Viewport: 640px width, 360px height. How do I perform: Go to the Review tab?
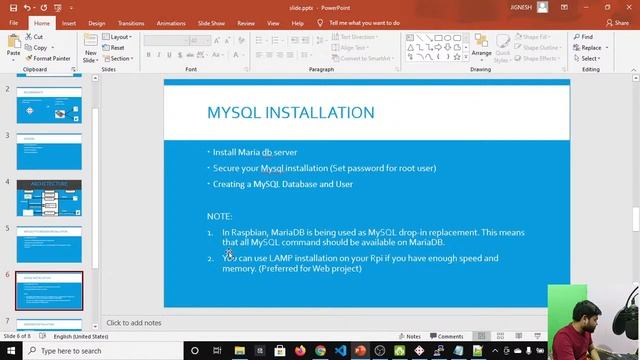tap(246, 23)
